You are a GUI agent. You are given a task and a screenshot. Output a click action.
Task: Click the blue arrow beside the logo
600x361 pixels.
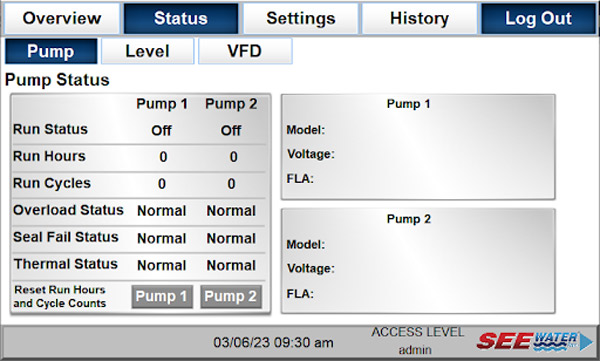point(586,341)
